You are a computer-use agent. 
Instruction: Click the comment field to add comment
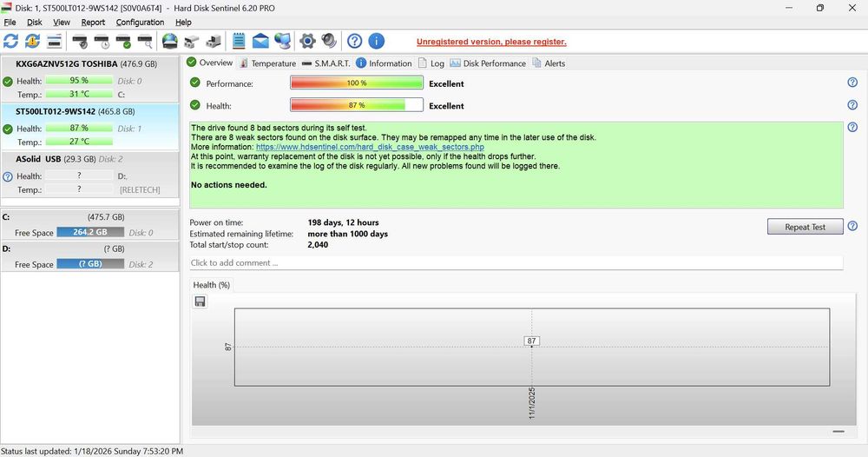(516, 262)
